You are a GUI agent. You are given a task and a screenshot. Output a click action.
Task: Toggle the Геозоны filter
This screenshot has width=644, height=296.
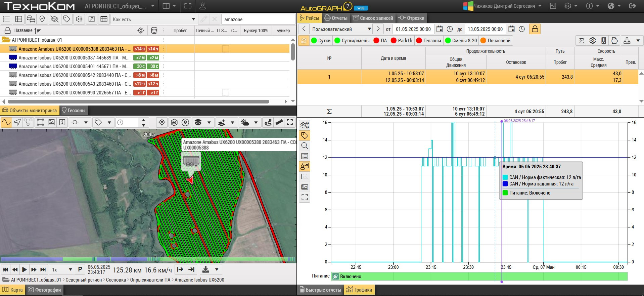click(x=429, y=41)
